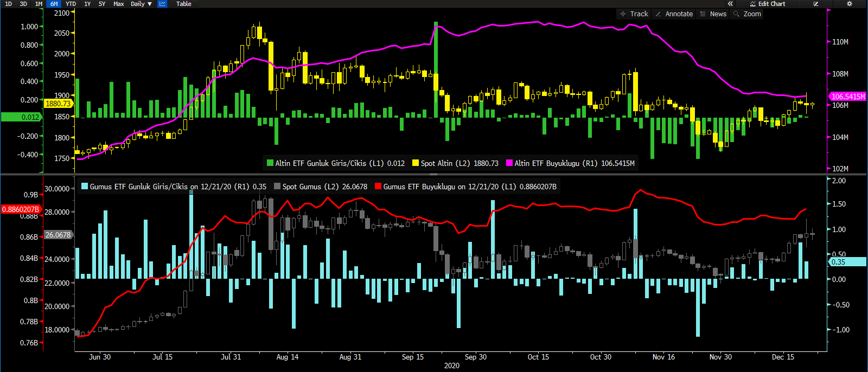Click 30.0000 tick on silver price axis
The width and height of the screenshot is (868, 372).
(57, 189)
